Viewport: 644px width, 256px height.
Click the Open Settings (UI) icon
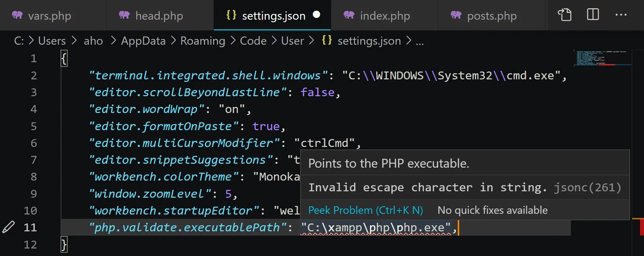click(564, 15)
